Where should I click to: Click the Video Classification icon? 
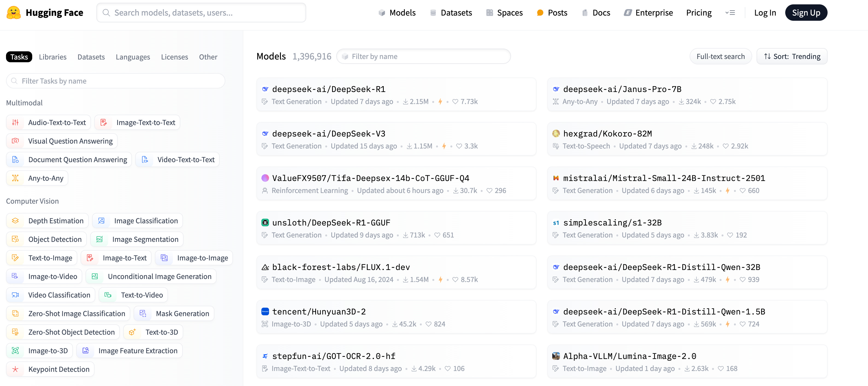(x=16, y=295)
